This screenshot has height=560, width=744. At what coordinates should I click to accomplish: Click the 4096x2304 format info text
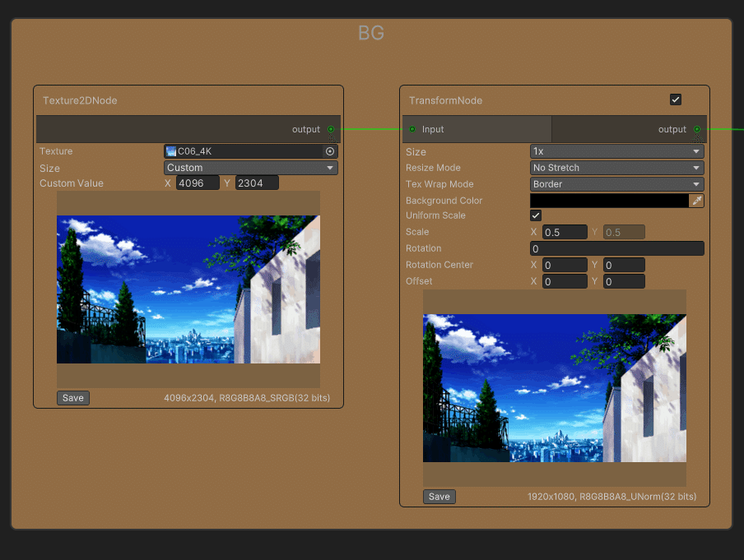pos(247,398)
